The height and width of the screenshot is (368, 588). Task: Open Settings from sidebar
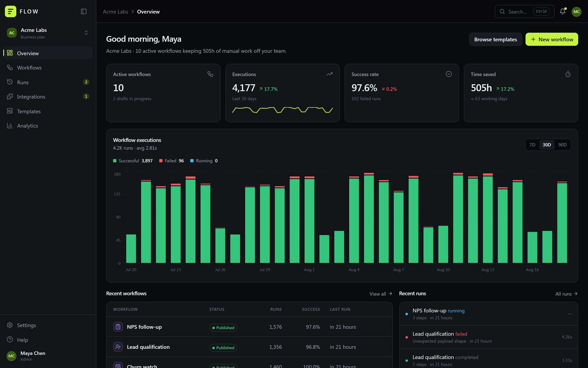[48, 325]
